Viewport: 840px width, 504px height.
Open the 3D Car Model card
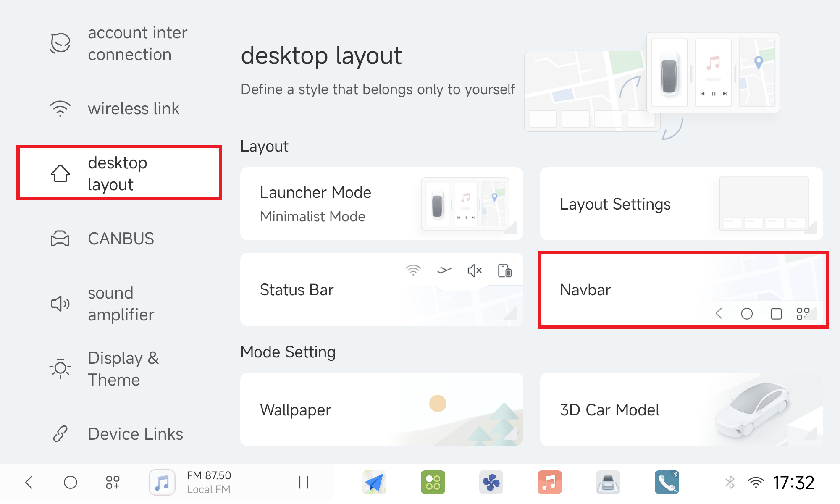click(x=681, y=409)
